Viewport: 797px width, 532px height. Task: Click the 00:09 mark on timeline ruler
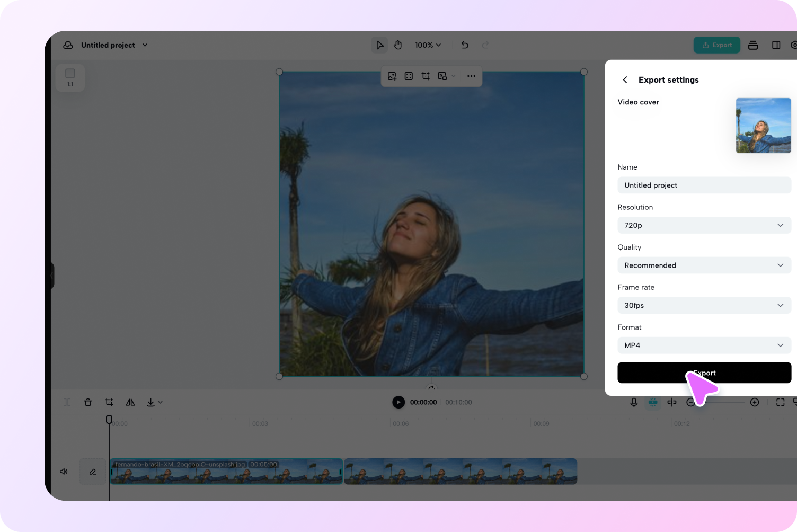(541, 424)
